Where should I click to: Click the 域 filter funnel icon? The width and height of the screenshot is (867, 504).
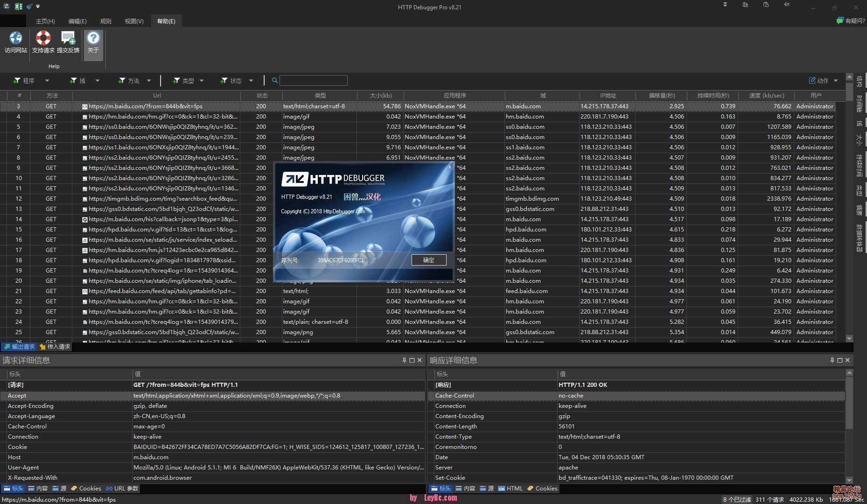coord(73,81)
